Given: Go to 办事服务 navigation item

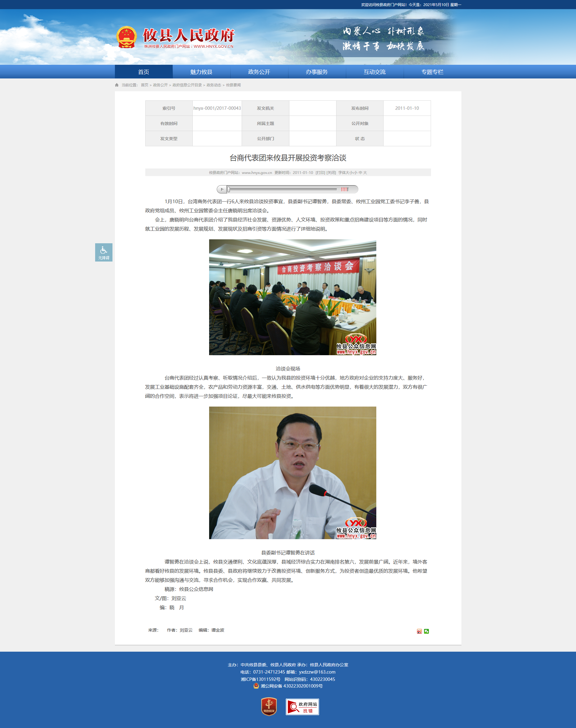Looking at the screenshot, I should [x=317, y=72].
